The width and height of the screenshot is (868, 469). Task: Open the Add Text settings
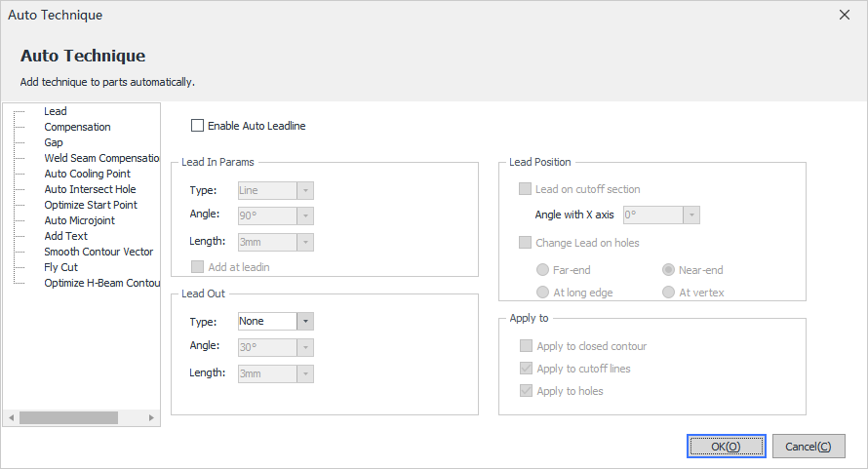coord(66,236)
